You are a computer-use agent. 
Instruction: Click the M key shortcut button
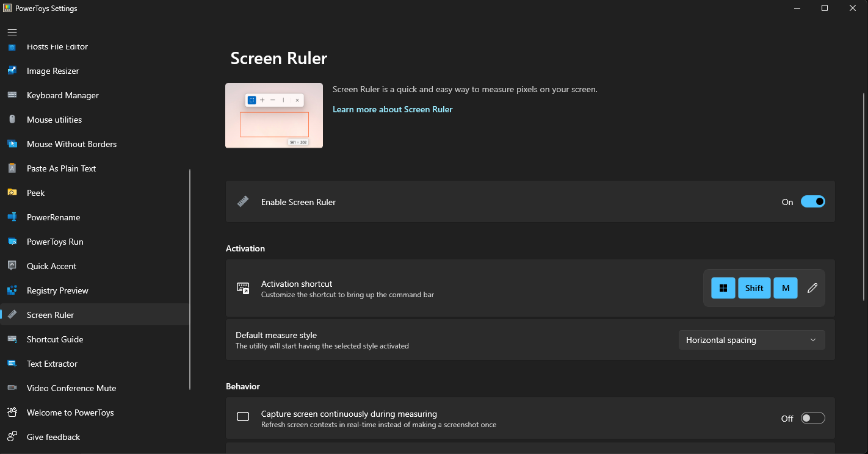click(x=786, y=288)
